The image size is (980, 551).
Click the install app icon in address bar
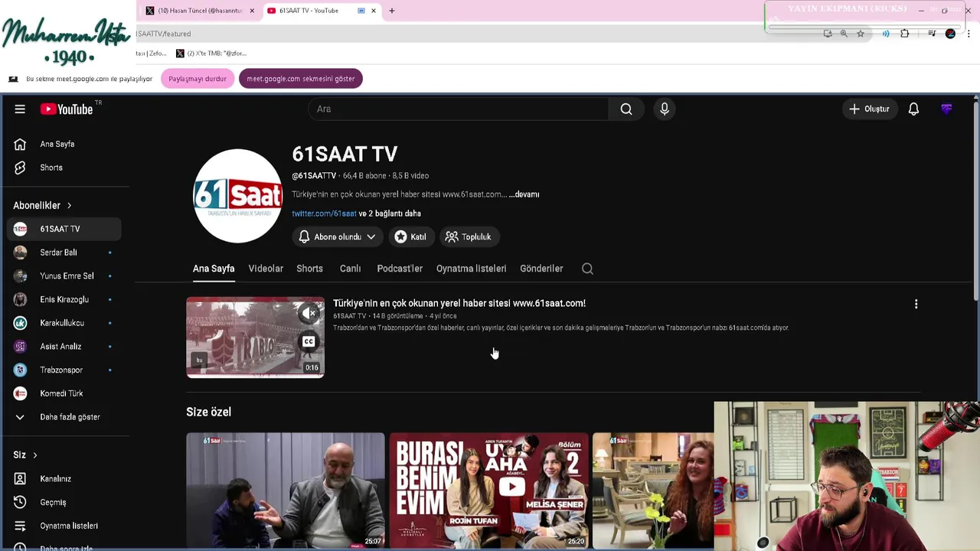tap(828, 34)
